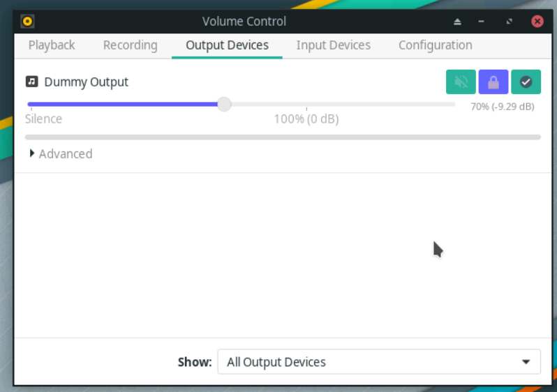Click the Dummy Output device label
Viewport: 557px width, 392px height.
point(87,82)
